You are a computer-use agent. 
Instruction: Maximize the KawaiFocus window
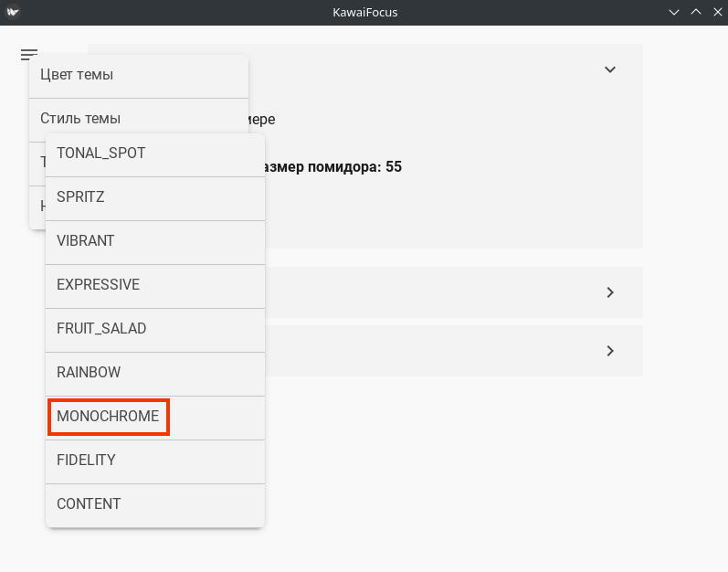click(x=695, y=12)
